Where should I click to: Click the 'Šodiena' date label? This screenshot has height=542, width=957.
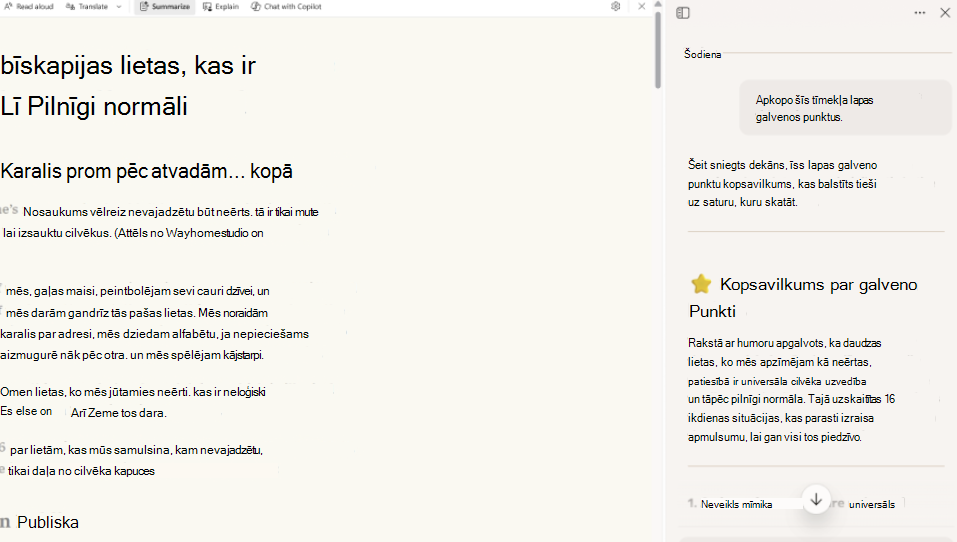tap(702, 54)
